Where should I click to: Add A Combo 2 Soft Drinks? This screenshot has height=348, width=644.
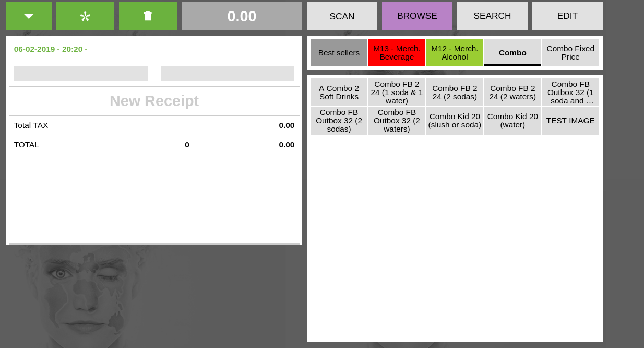coord(339,92)
